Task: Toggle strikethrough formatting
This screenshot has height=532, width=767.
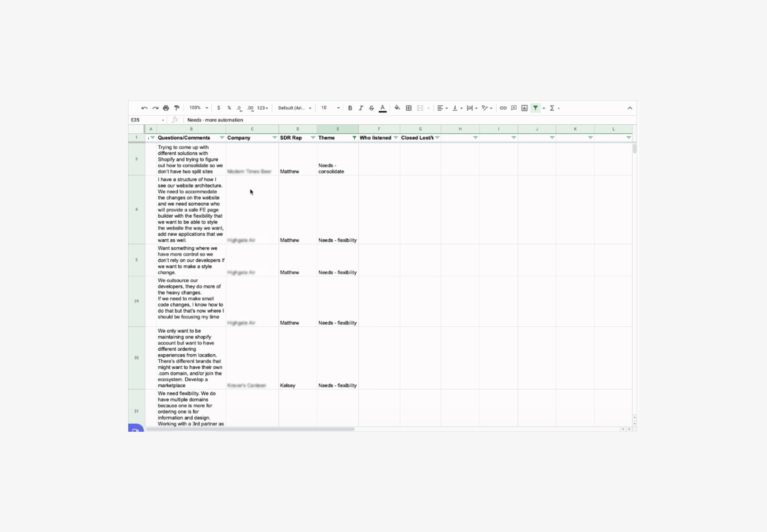Action: pyautogui.click(x=371, y=108)
